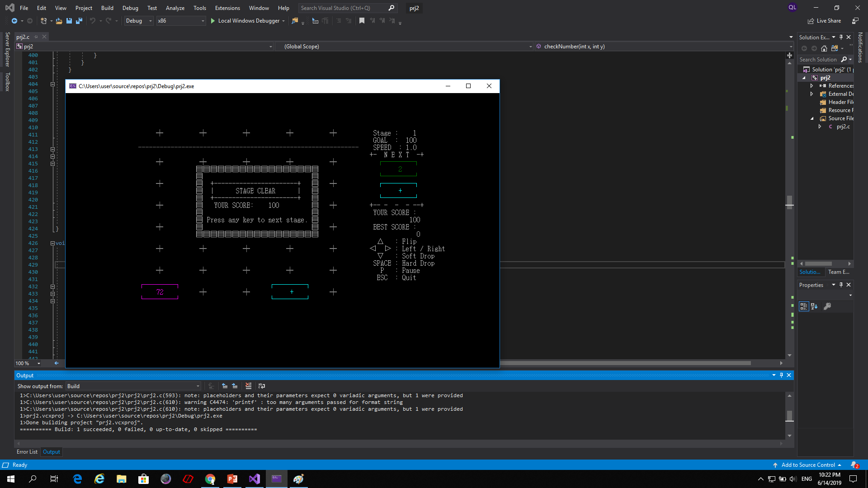The height and width of the screenshot is (488, 868).
Task: Click the Toggle Bookmark icon
Action: point(362,21)
